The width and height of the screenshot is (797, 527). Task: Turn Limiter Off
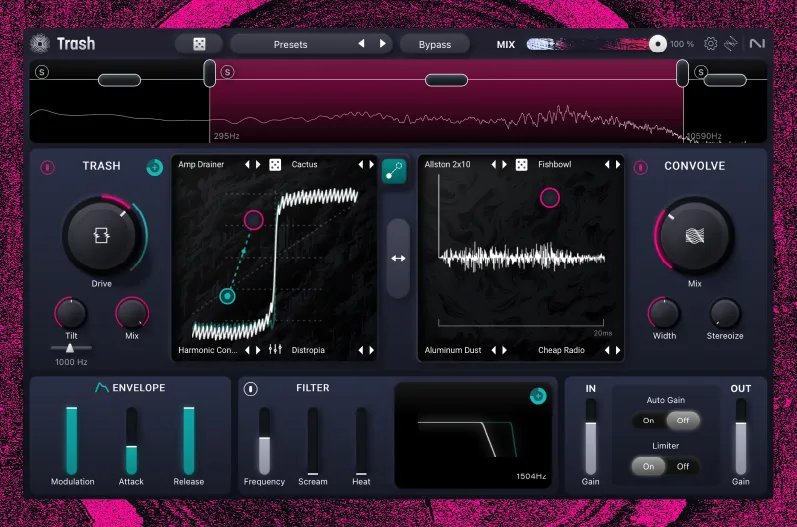[x=683, y=467]
